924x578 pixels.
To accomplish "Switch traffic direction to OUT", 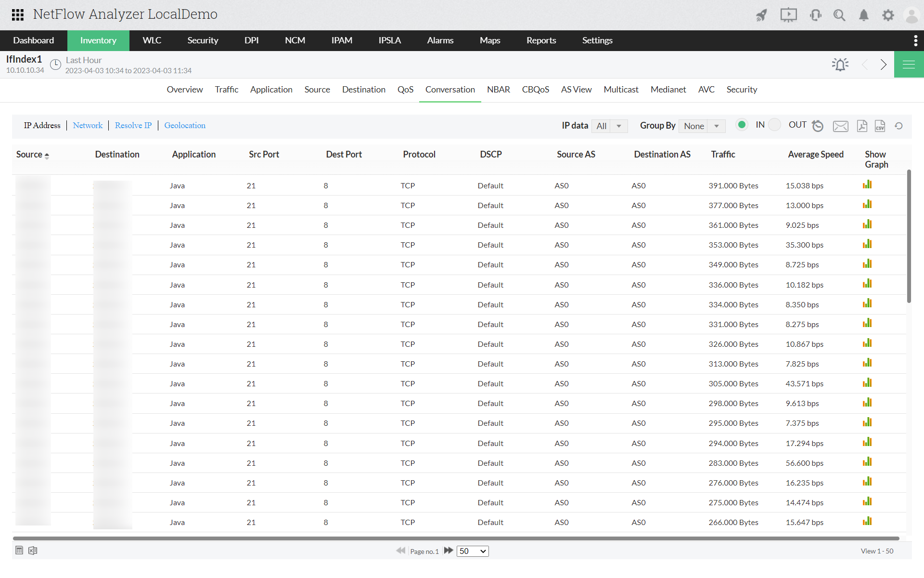I will tap(774, 124).
